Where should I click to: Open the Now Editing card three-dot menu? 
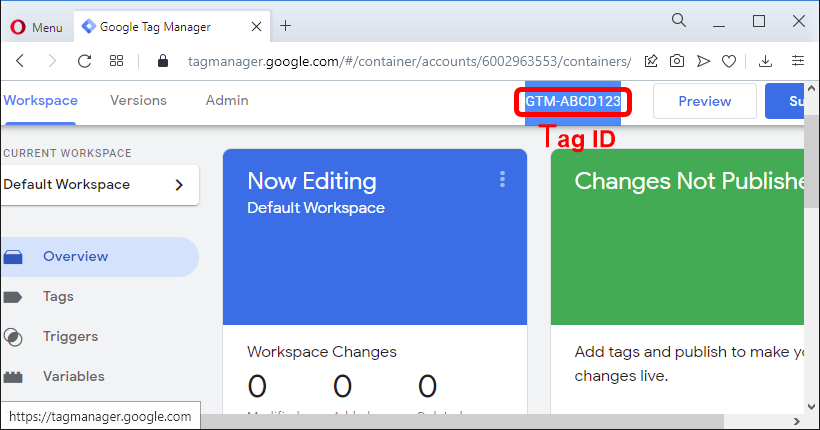coord(502,179)
